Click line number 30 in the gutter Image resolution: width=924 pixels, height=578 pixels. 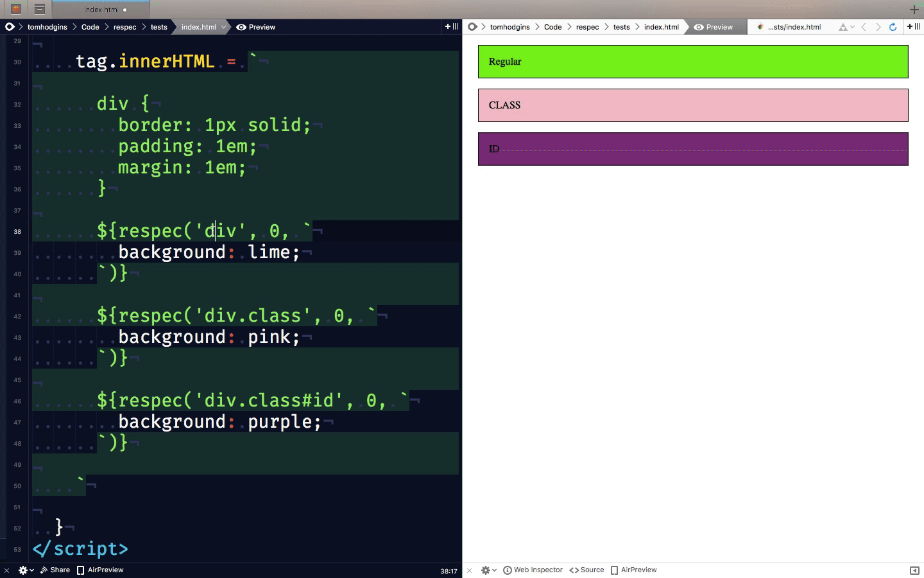click(x=17, y=62)
